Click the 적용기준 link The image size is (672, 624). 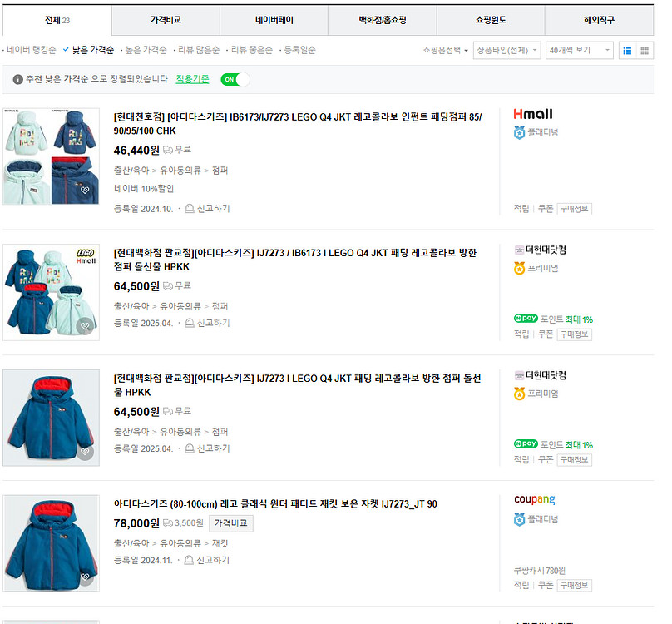(x=192, y=79)
